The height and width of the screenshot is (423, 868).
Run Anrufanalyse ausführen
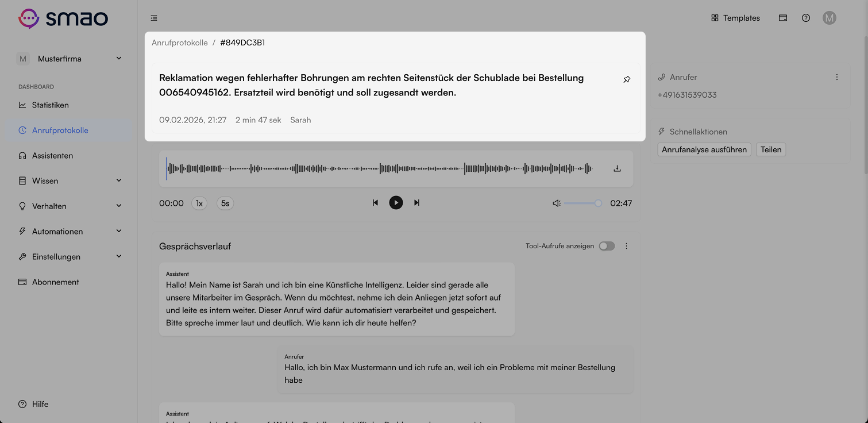point(704,149)
